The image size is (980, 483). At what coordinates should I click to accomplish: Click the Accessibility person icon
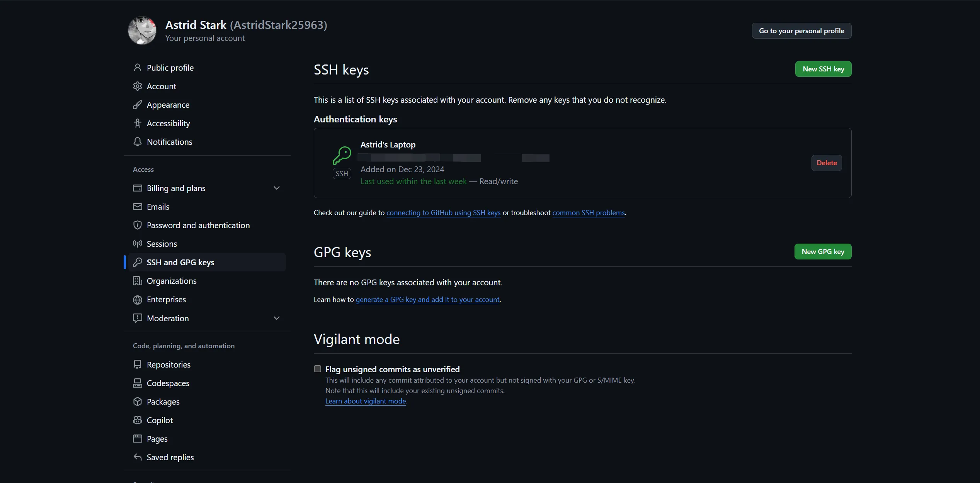138,123
